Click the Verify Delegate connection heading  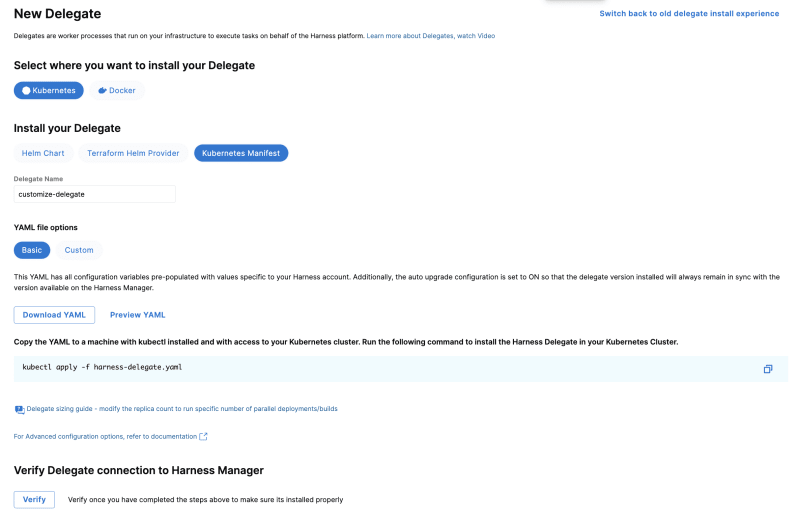tap(138, 470)
